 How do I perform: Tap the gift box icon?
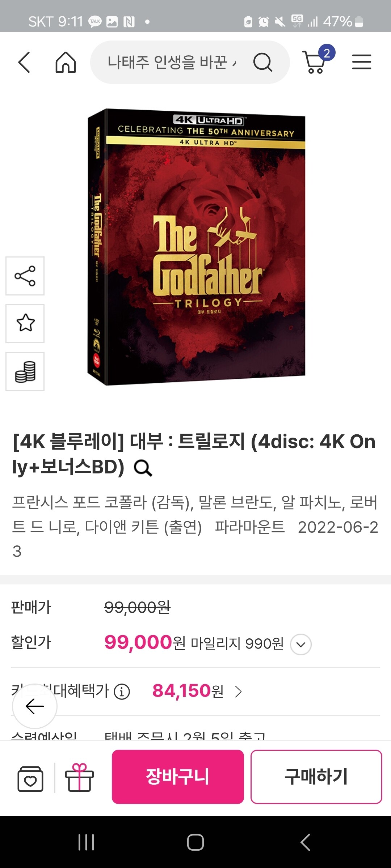(x=79, y=777)
